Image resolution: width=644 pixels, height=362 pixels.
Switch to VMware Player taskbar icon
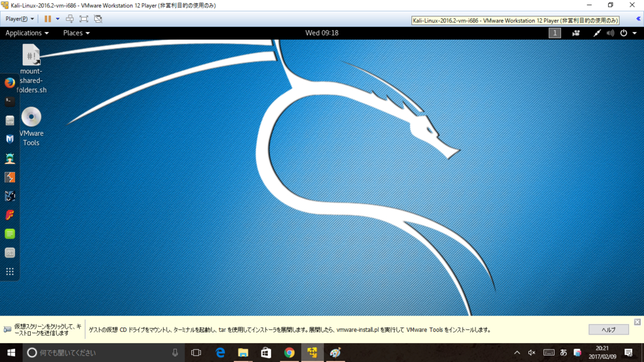312,353
